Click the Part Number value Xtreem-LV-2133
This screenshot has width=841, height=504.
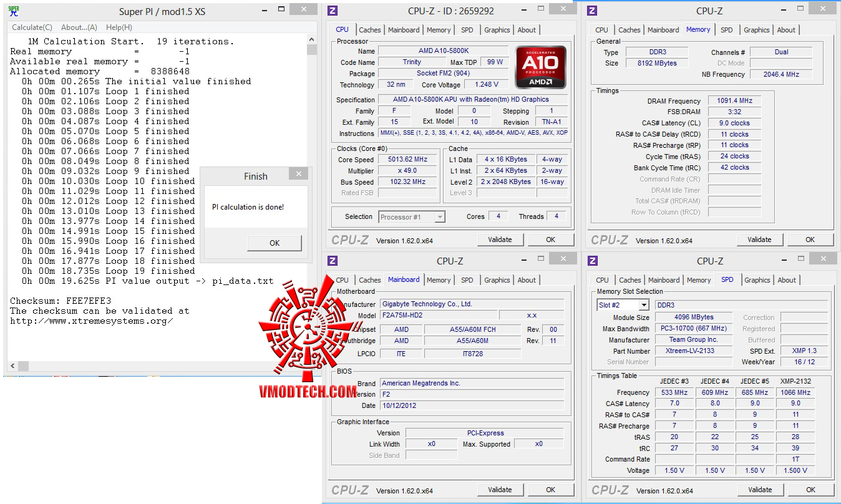click(x=694, y=351)
